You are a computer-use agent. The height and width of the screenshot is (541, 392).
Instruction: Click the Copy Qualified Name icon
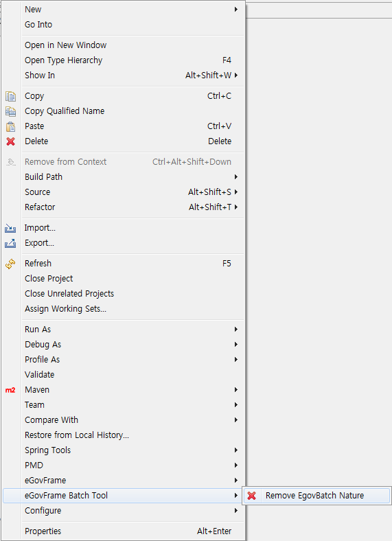click(x=11, y=111)
